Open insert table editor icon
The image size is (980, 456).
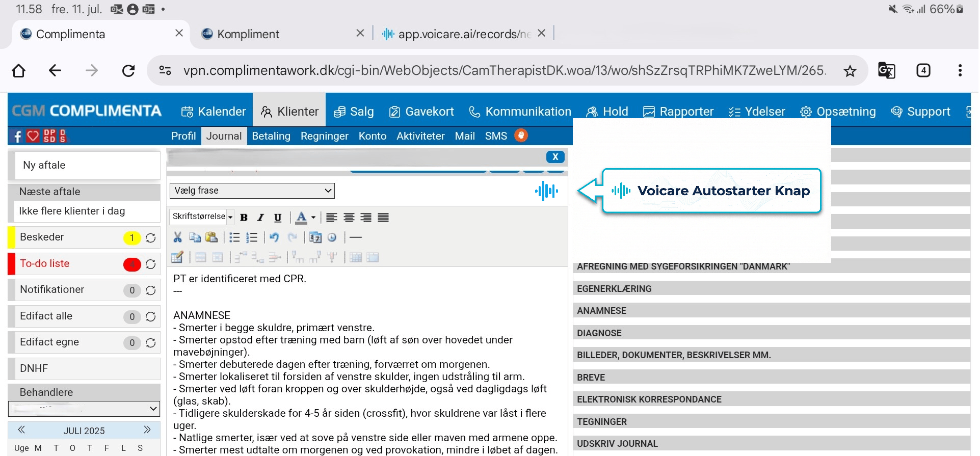[177, 257]
